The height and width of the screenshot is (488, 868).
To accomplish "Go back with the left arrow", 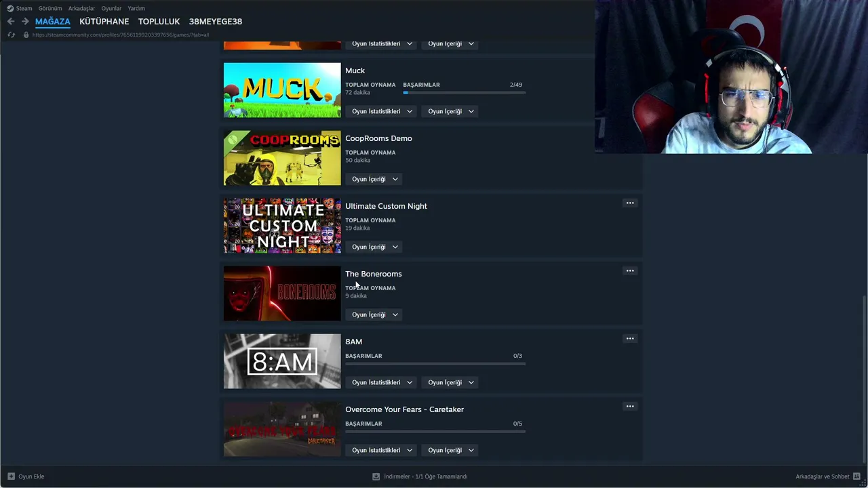I will (x=11, y=22).
